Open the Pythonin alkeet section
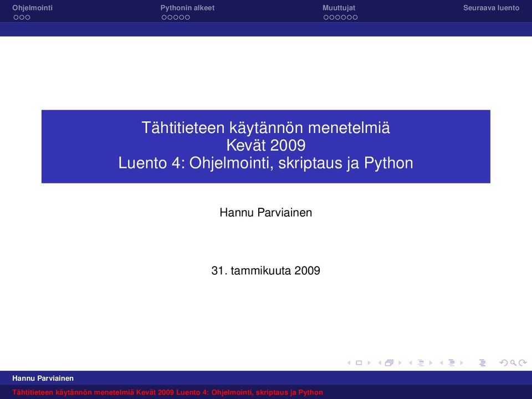Screen dimensions: 532x399 [x=187, y=8]
